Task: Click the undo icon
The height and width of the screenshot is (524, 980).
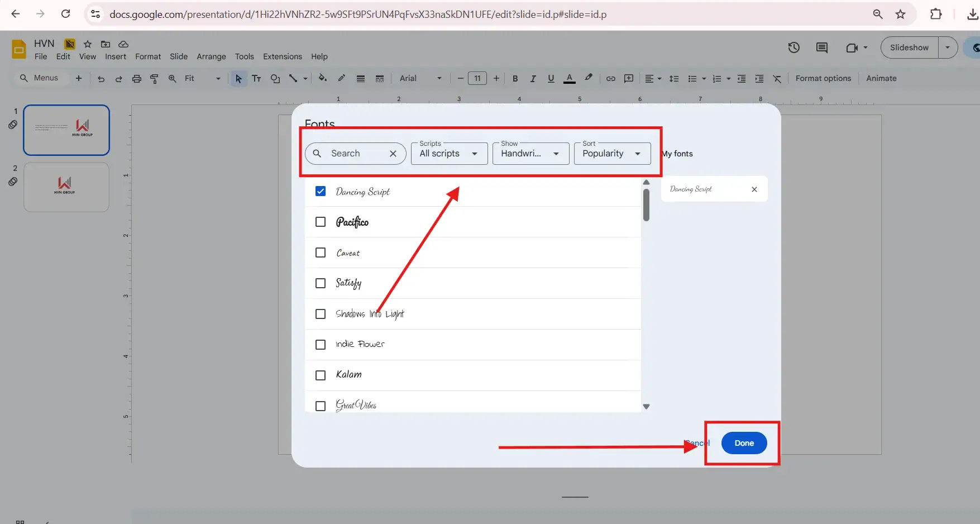Action: 101,78
